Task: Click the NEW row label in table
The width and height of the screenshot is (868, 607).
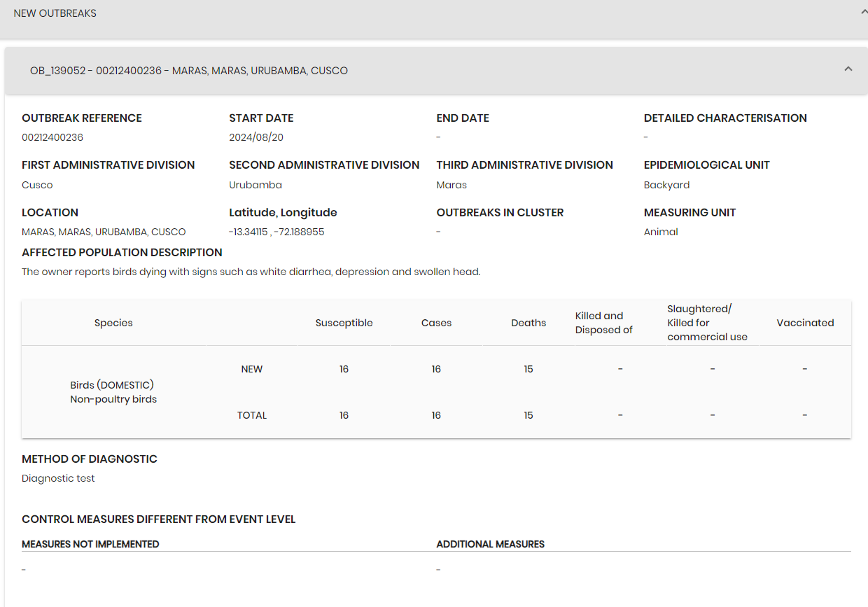Action: click(x=252, y=369)
